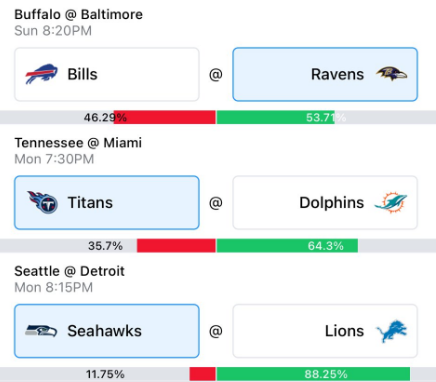Image resolution: width=436 pixels, height=382 pixels.
Task: Click the red Titans percentage bar
Action: pyautogui.click(x=176, y=246)
